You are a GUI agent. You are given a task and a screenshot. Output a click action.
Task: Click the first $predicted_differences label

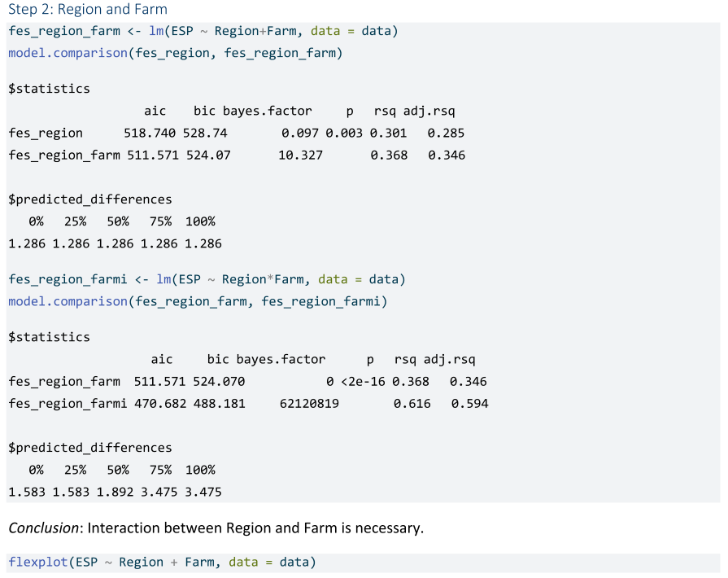pyautogui.click(x=89, y=199)
